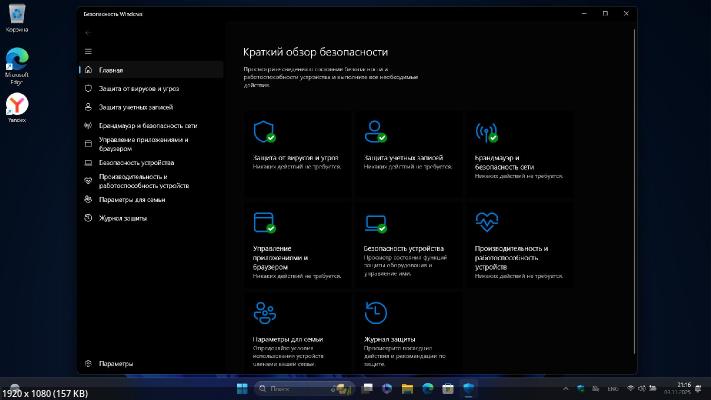Collapse the sidebar with the hamburger menu
Viewport: 711px width, 400px height.
(x=89, y=51)
